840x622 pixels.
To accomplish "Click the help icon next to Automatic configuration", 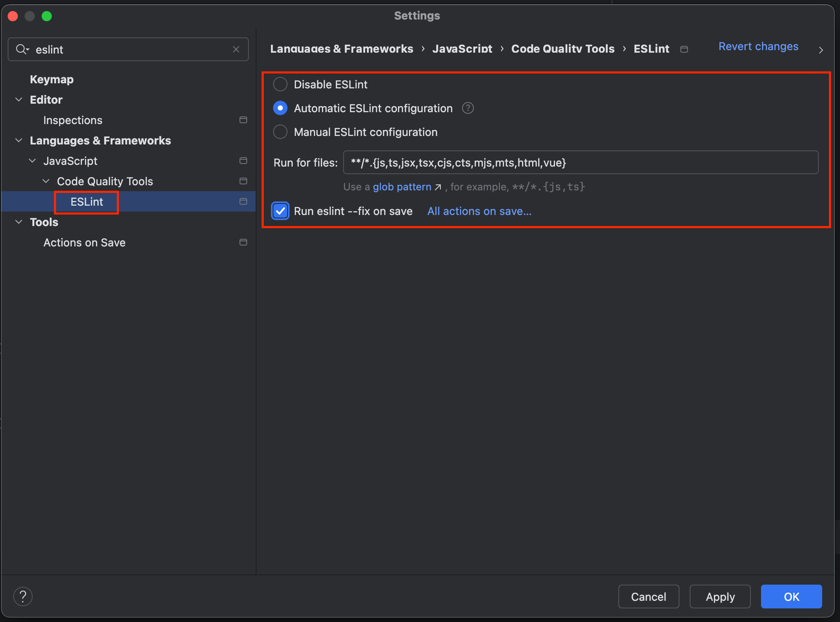I will (468, 108).
